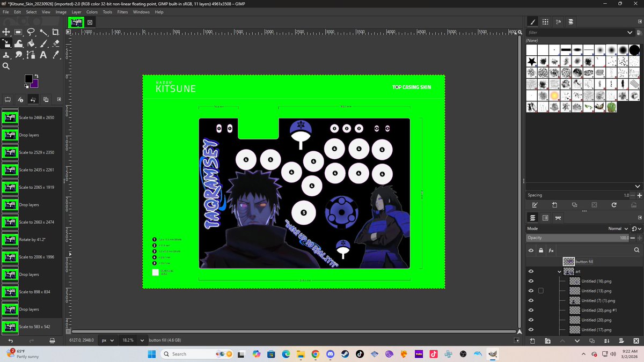The height and width of the screenshot is (362, 644).
Task: Hide the Untitled (20).png layer
Action: (x=531, y=320)
